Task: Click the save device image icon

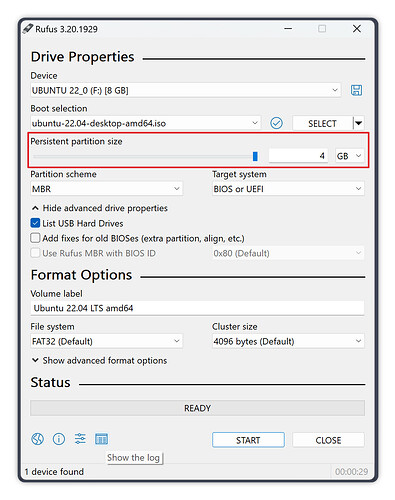Action: pos(356,90)
